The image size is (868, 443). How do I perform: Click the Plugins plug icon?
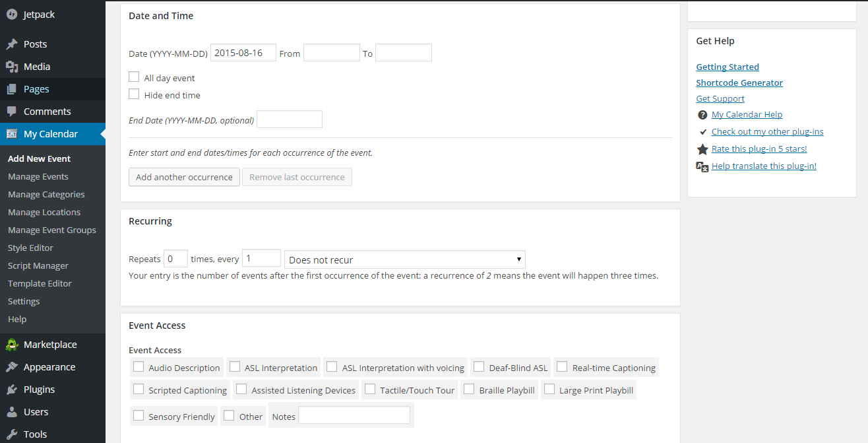point(12,390)
